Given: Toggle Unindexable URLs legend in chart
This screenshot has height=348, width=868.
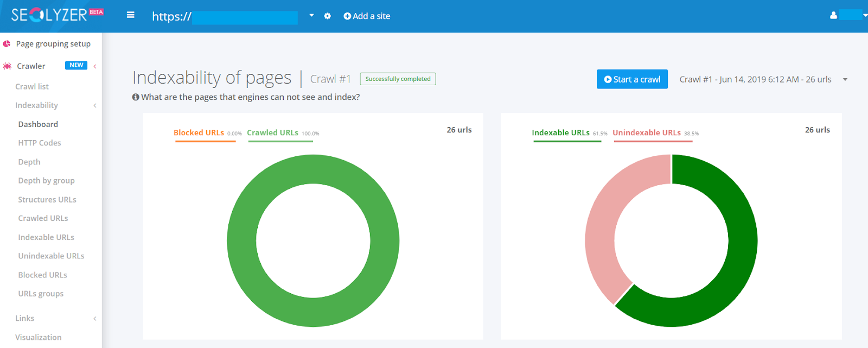Looking at the screenshot, I should pyautogui.click(x=647, y=133).
